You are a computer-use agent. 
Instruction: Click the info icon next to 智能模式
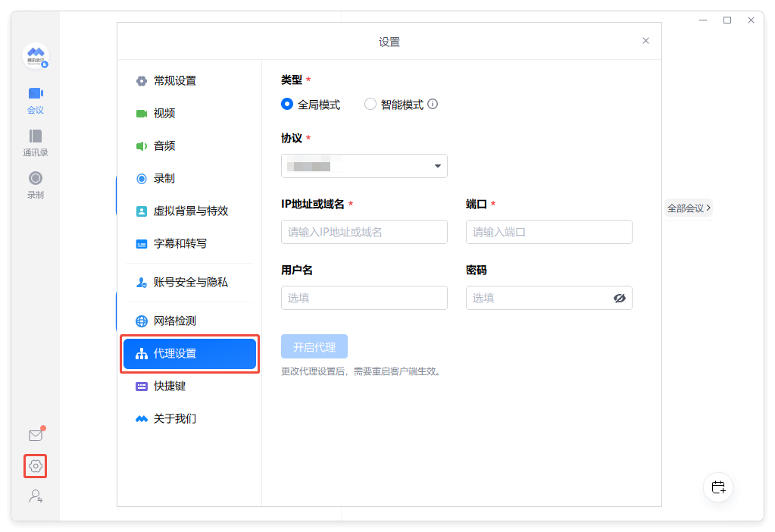tap(433, 105)
